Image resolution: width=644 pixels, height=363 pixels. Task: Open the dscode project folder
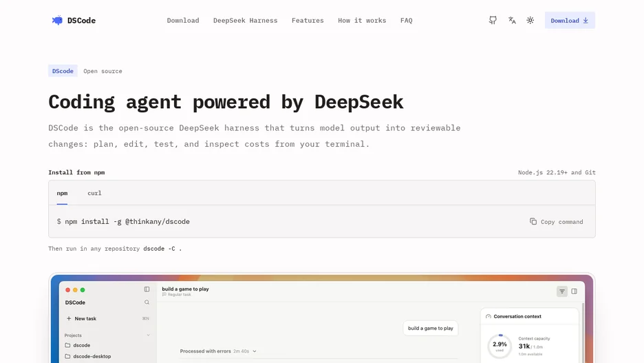pos(78,345)
